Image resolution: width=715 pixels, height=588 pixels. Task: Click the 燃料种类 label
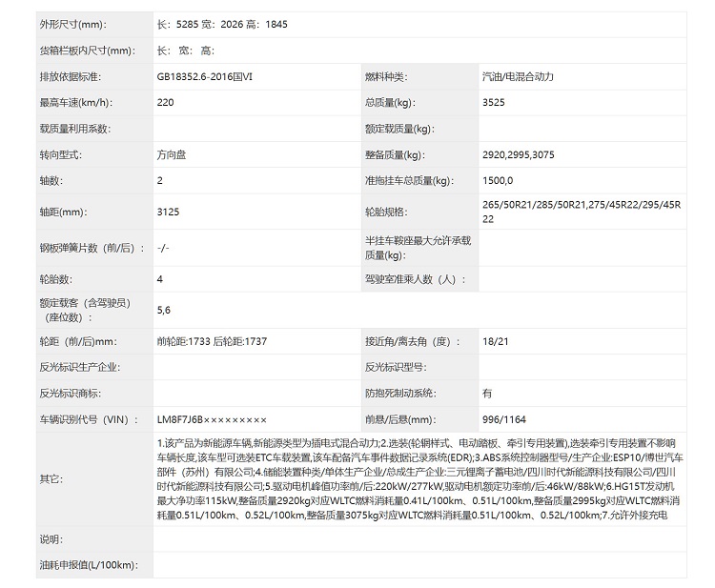pyautogui.click(x=386, y=76)
